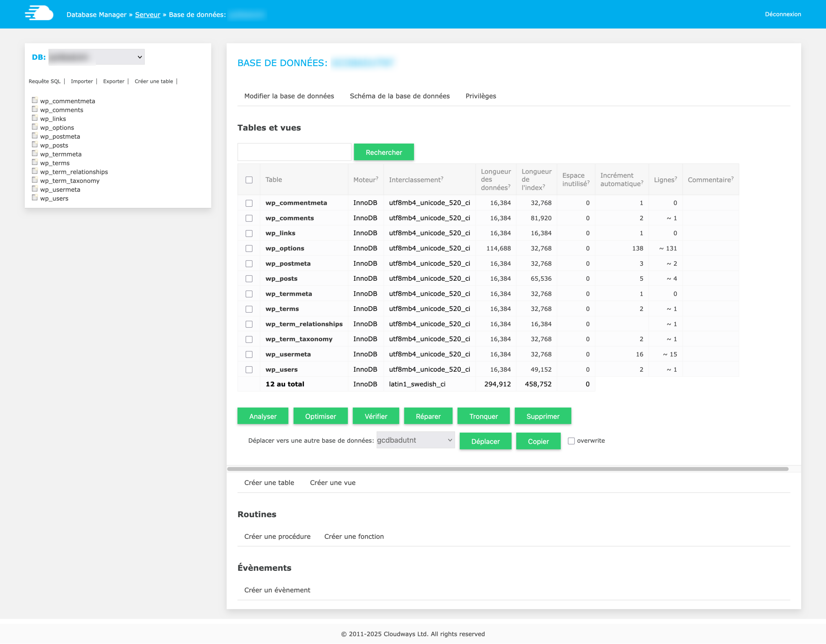Open wp_term_taxonomy in the tables list
Image resolution: width=826 pixels, height=644 pixels.
click(299, 339)
